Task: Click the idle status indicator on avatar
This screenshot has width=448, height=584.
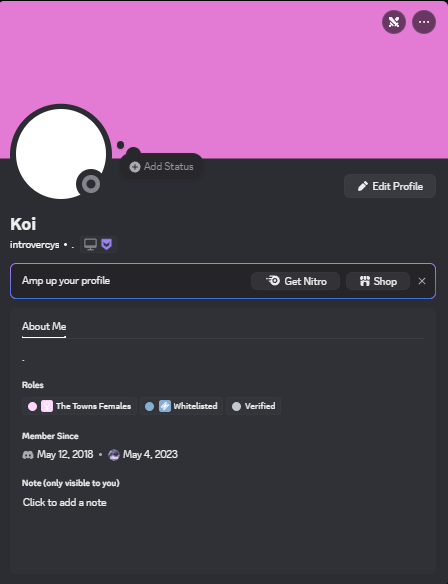Action: click(x=91, y=184)
